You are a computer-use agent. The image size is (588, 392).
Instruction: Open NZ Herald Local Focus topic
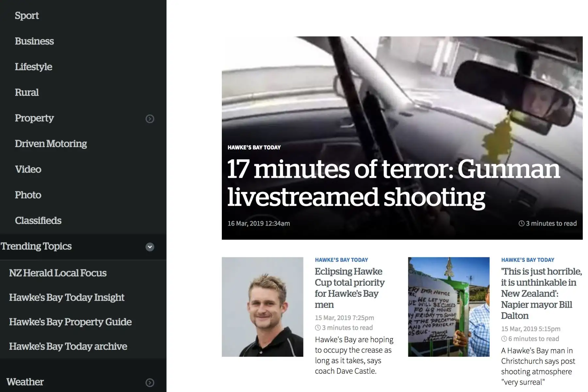tap(58, 273)
